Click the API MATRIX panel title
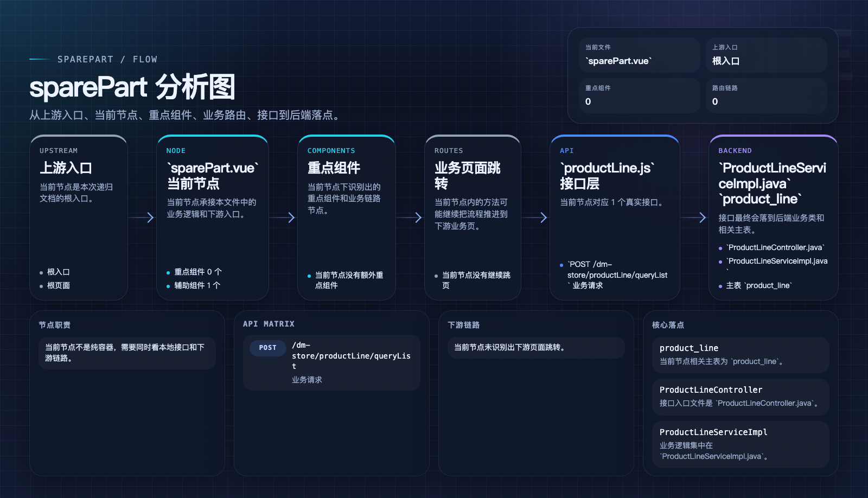 tap(269, 324)
